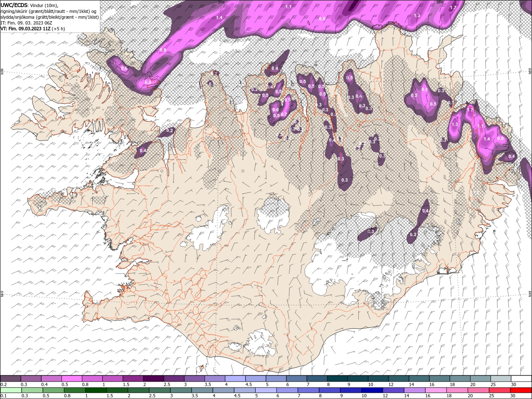Click the 0.9 value on the pink snow band
This screenshot has width=532, height=399.
(x=163, y=50)
